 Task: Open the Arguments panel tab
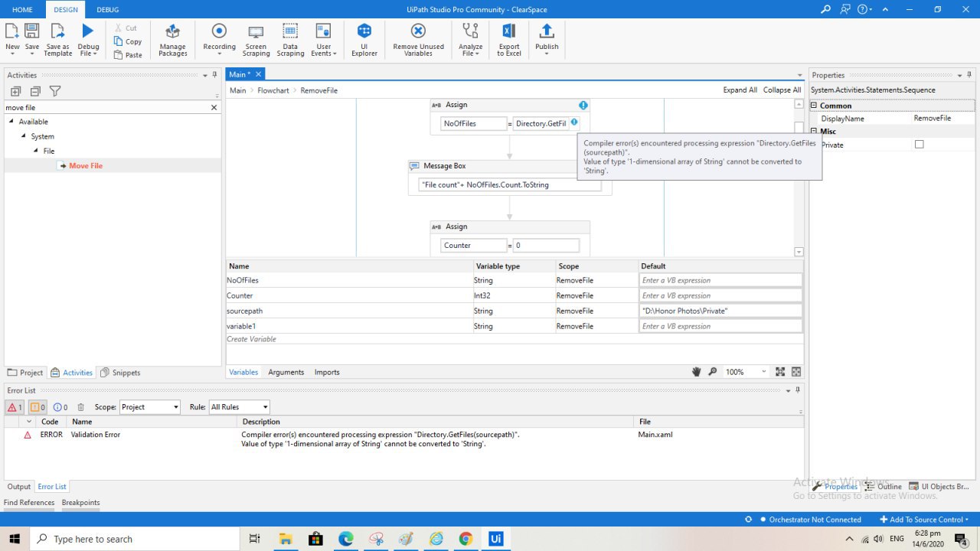(286, 372)
